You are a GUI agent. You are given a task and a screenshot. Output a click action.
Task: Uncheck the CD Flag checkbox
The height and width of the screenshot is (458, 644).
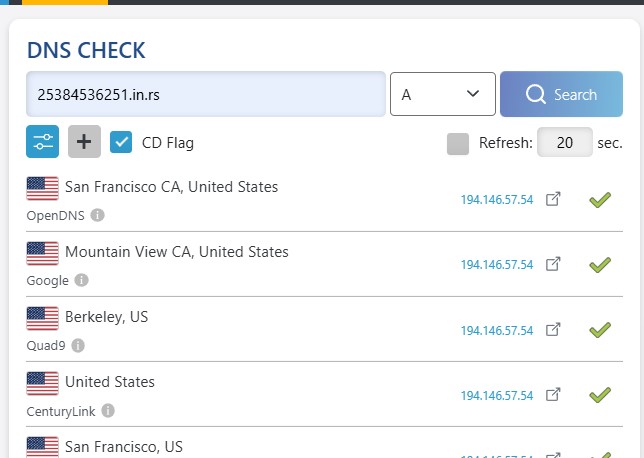point(121,142)
